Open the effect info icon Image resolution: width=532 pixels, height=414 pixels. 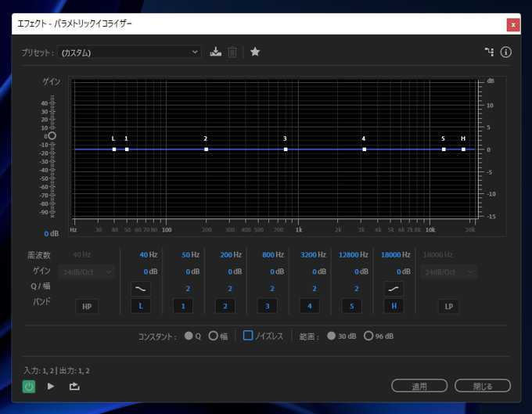(x=505, y=52)
